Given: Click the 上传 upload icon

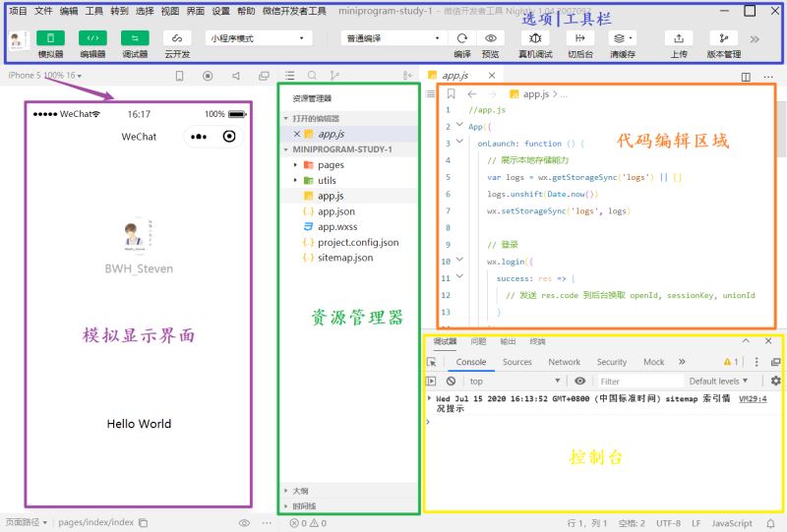Looking at the screenshot, I should click(x=679, y=38).
